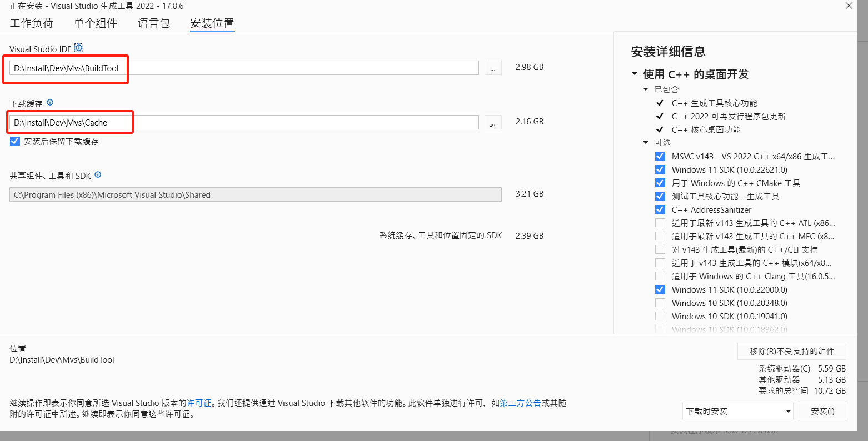The height and width of the screenshot is (441, 868).
Task: Click the info icon beside 共享组件、工具和 SDK
Action: coord(98,174)
